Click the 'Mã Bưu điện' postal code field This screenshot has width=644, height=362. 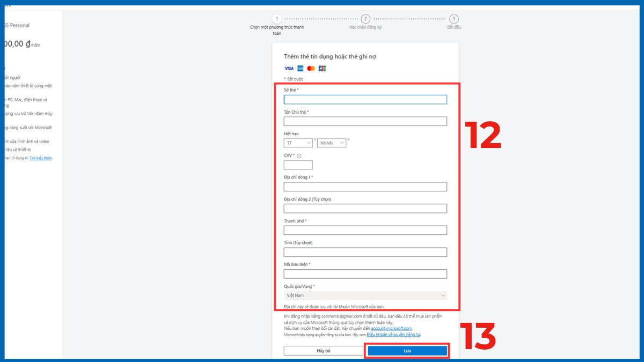[365, 274]
